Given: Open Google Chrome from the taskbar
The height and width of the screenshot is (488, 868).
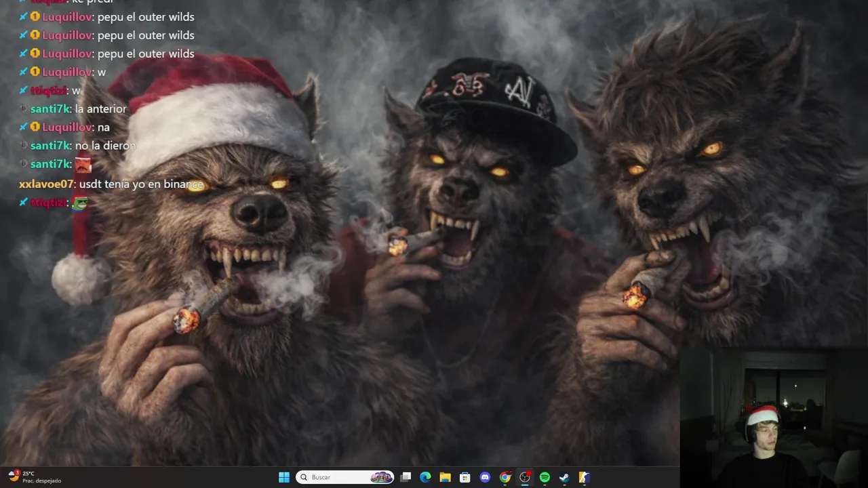Looking at the screenshot, I should coord(505,477).
